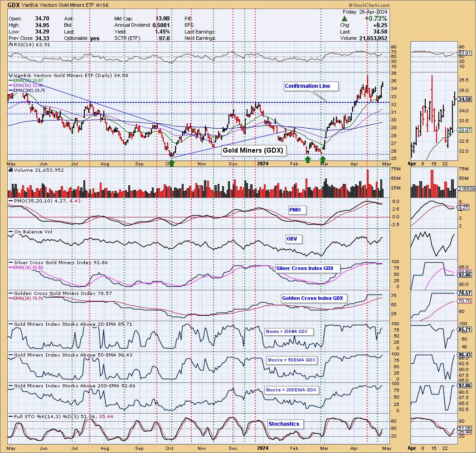Viewport: 476px width, 453px height.
Task: Click the header Volume value 21,653,952
Action: point(373,38)
